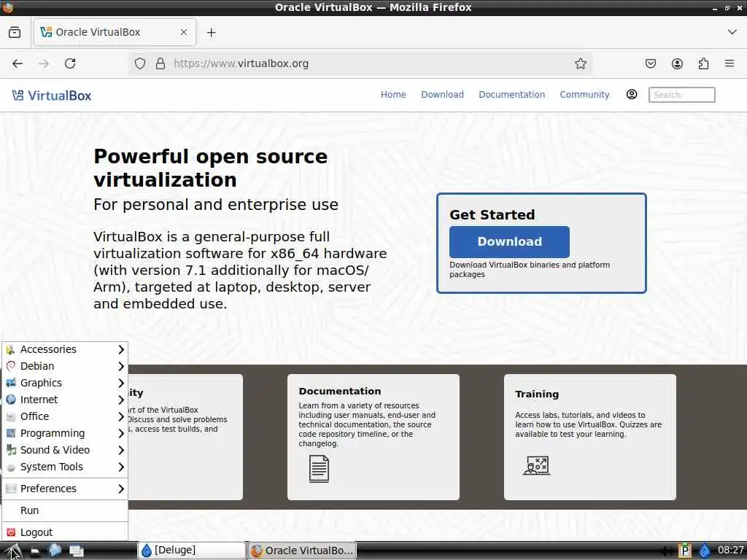This screenshot has width=747, height=560.
Task: Focus the site Search field
Action: [x=682, y=95]
